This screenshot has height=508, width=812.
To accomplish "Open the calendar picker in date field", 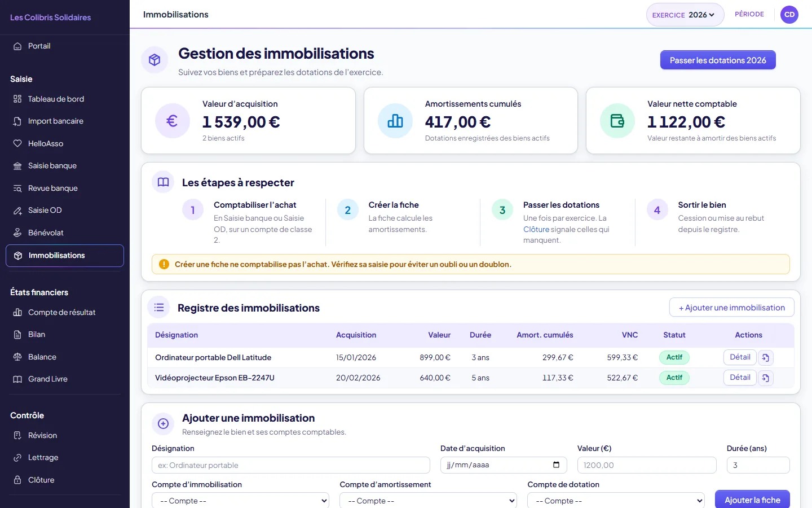I will (556, 465).
